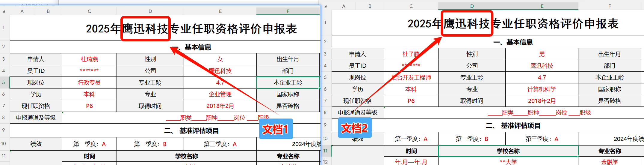This screenshot has width=644, height=165.
Task: Click select-all corner in right spreadsheet
Action: click(x=326, y=6)
